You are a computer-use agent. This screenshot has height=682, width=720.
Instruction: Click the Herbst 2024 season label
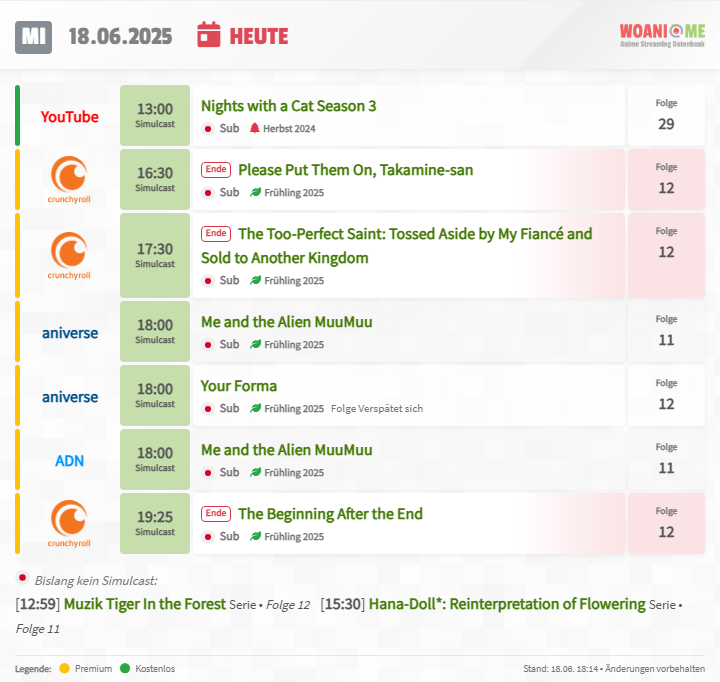[x=289, y=129]
